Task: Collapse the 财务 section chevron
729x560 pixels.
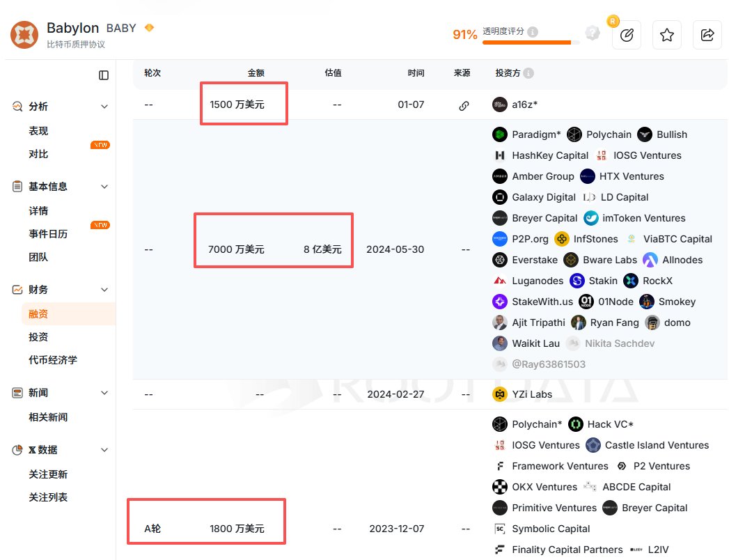Action: [104, 290]
